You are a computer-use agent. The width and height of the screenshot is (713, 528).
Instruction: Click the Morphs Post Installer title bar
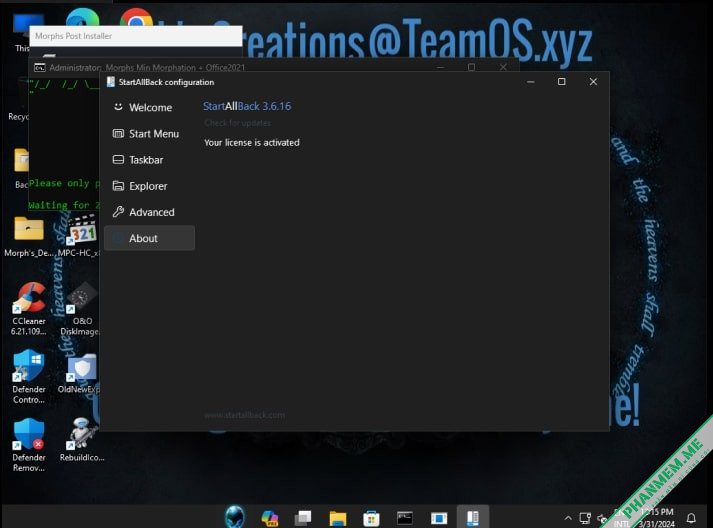click(x=136, y=36)
